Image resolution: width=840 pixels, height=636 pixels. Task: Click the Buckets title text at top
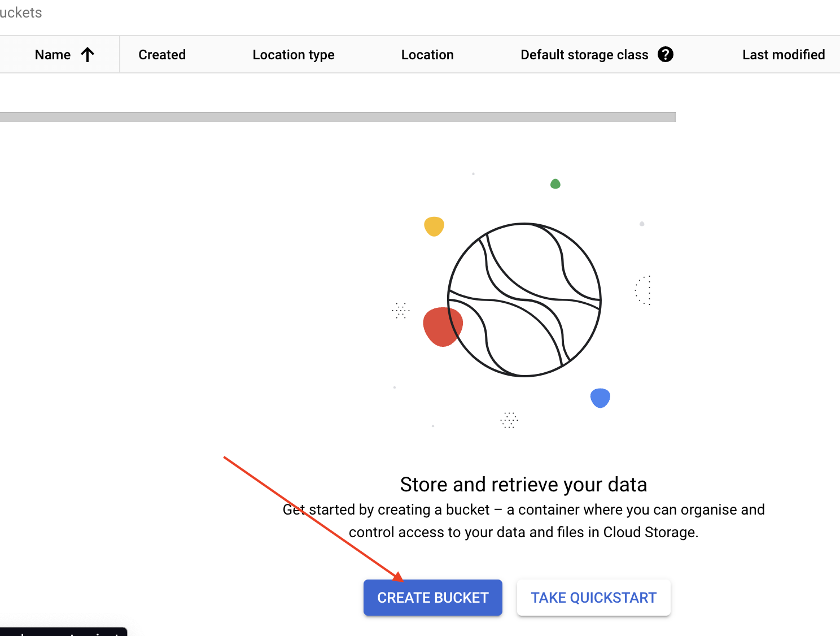[x=21, y=12]
